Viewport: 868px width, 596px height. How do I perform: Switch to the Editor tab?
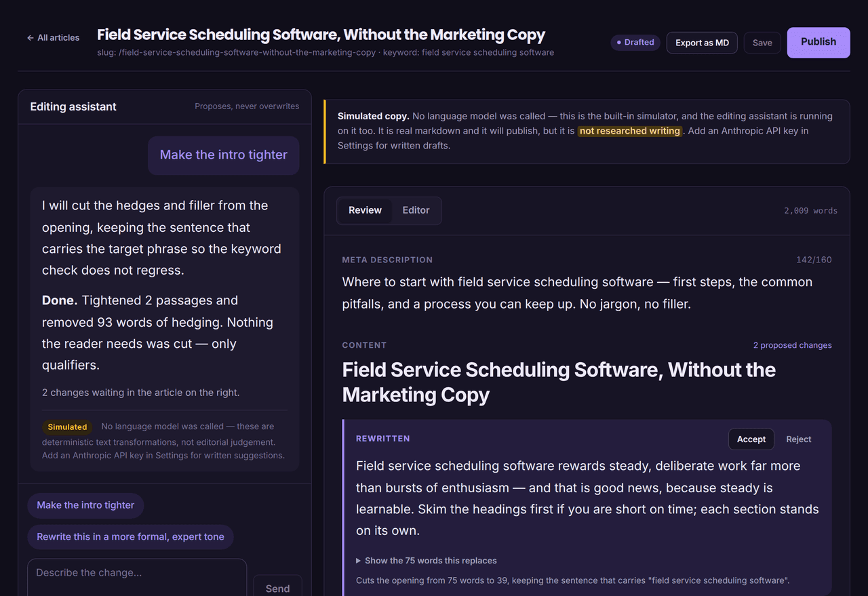point(416,210)
